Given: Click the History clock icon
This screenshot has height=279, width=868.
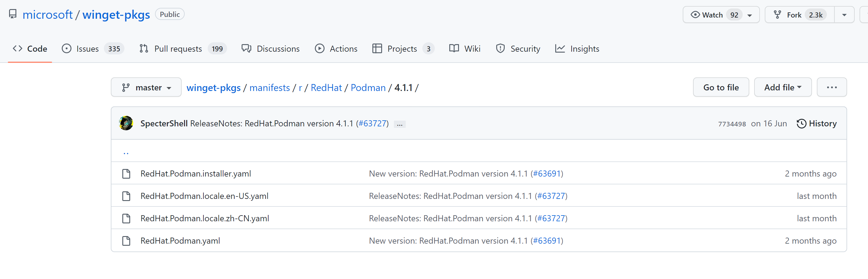Looking at the screenshot, I should [x=801, y=124].
